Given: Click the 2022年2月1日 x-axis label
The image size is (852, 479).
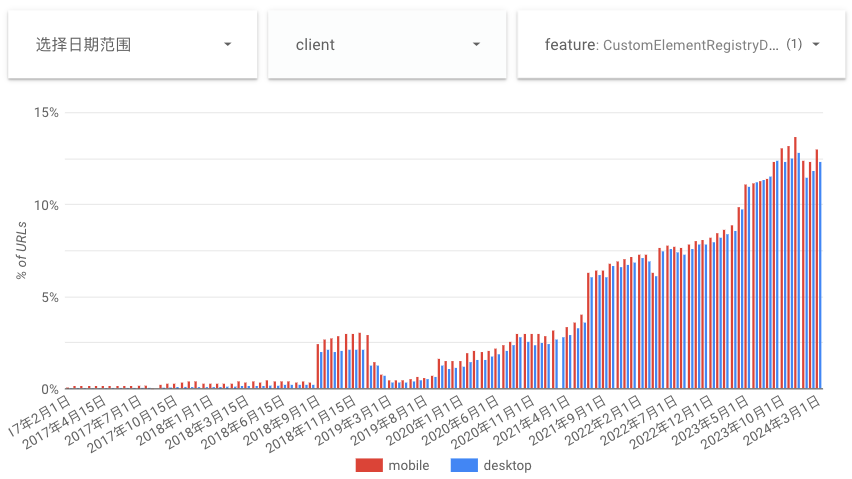Looking at the screenshot, I should [x=604, y=420].
